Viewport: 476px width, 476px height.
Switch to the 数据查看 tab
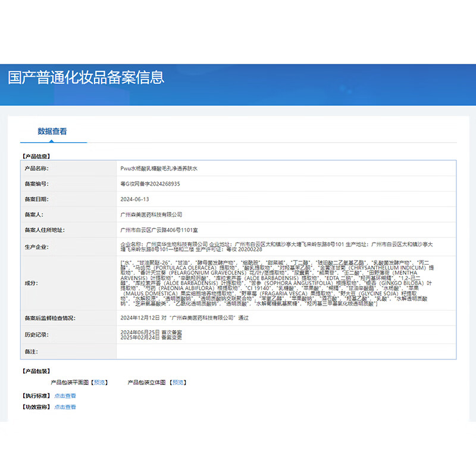53,130
